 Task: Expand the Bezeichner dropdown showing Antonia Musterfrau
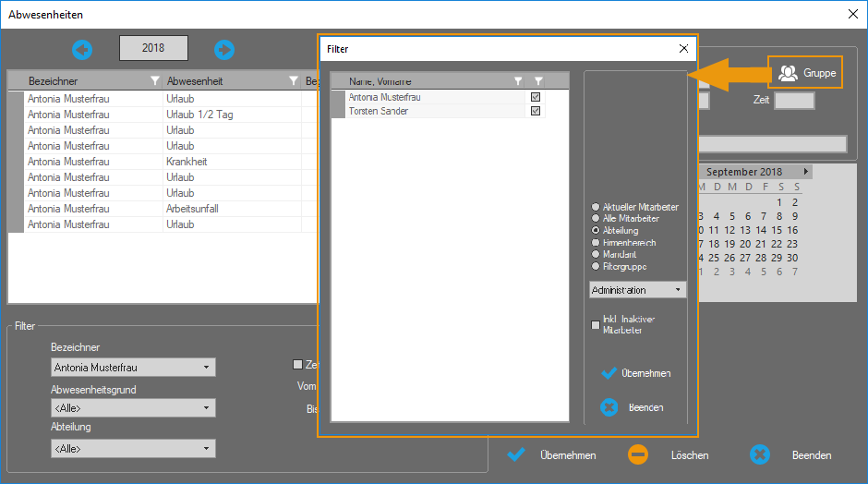206,368
